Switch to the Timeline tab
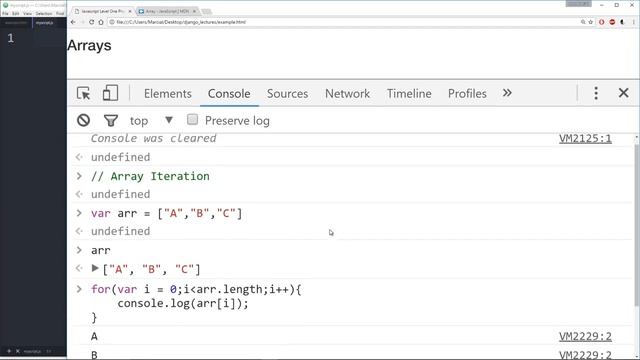The image size is (640, 360). point(409,93)
